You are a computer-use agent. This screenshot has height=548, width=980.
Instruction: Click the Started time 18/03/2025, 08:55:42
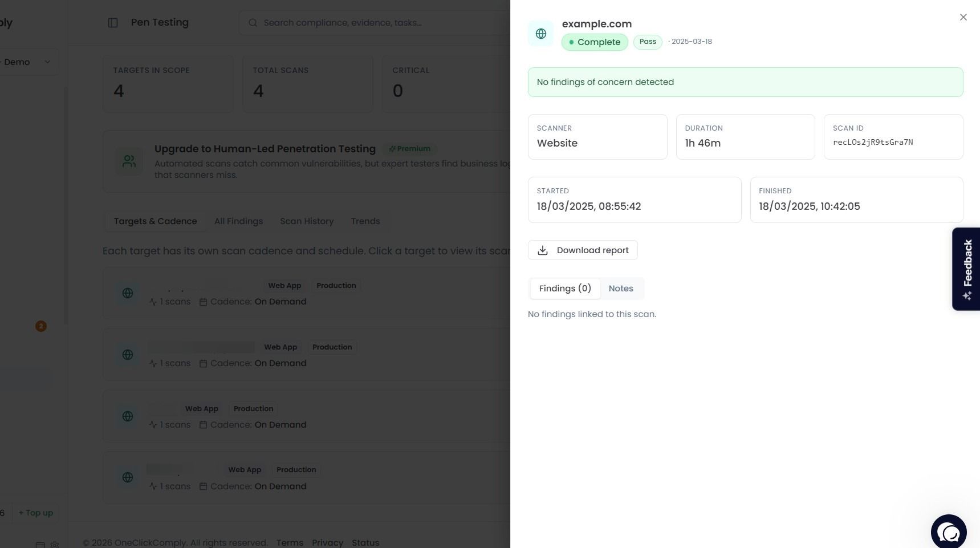(x=589, y=206)
